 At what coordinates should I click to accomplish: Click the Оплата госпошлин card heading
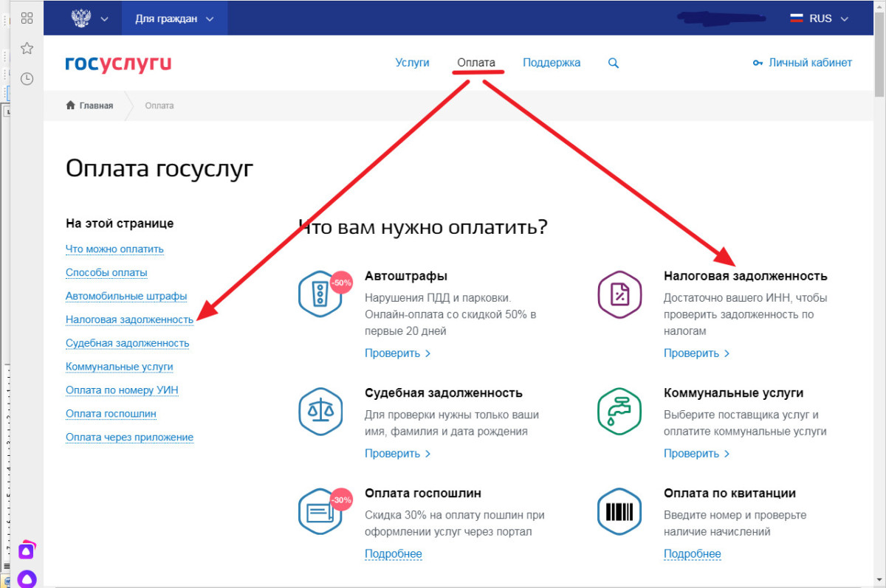tap(423, 493)
